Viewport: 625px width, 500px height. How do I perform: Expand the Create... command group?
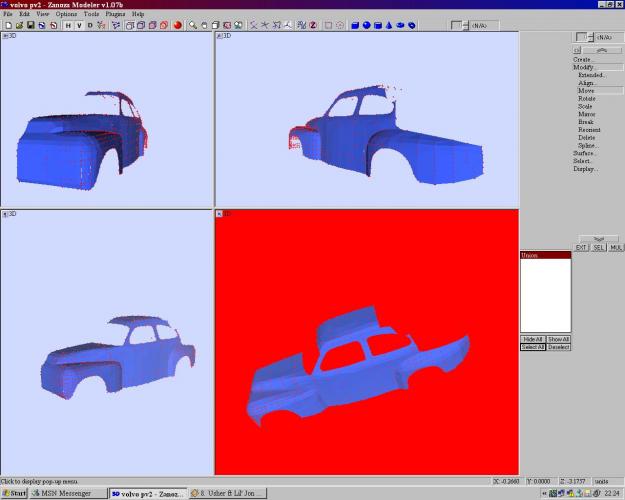(x=582, y=59)
